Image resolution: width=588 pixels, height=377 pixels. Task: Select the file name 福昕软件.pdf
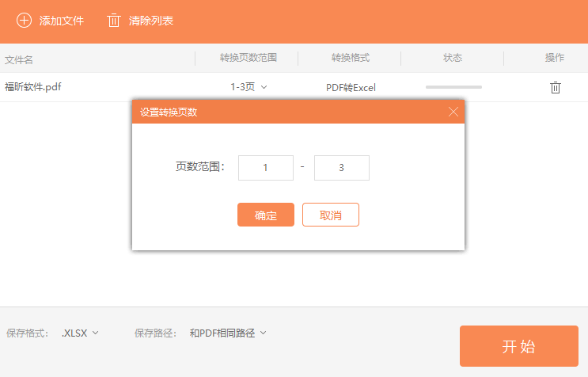click(x=33, y=87)
